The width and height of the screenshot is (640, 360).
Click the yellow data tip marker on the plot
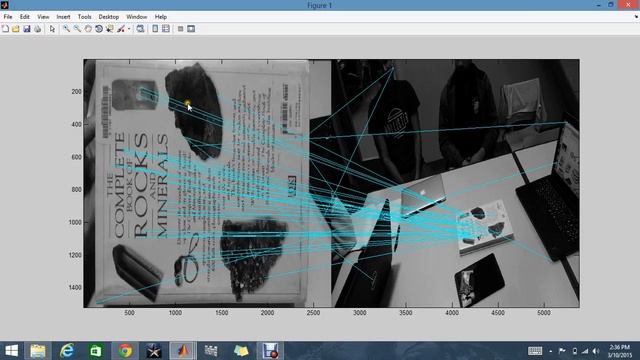[187, 103]
